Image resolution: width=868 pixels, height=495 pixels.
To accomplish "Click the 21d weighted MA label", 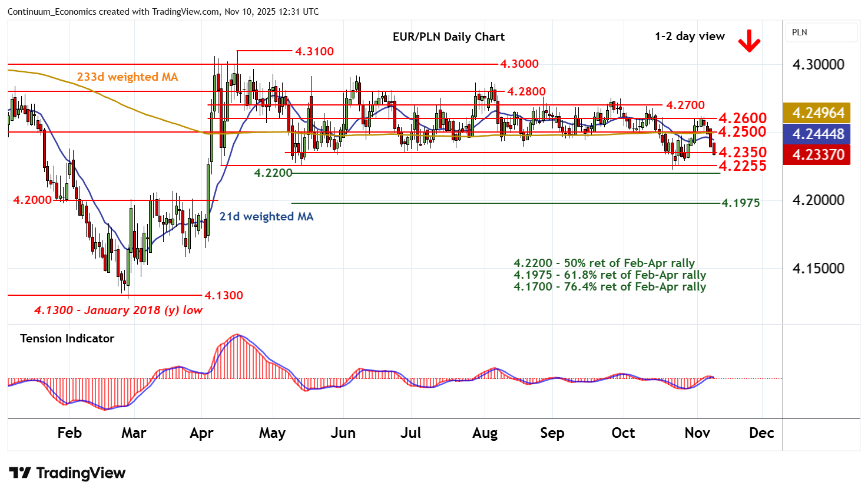I will pos(266,217).
